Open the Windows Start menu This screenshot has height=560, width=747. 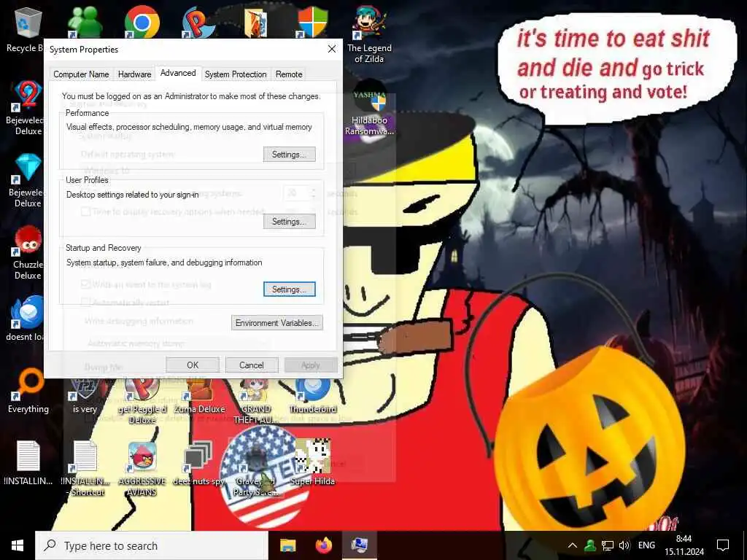18,545
